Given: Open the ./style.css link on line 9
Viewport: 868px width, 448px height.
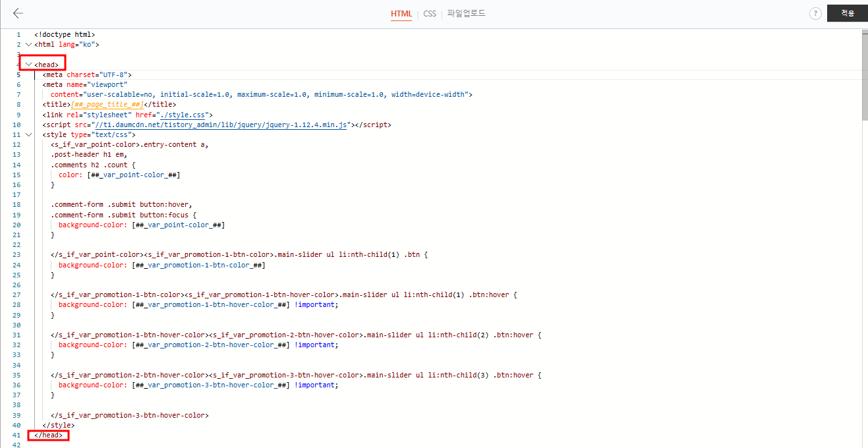Looking at the screenshot, I should [184, 115].
